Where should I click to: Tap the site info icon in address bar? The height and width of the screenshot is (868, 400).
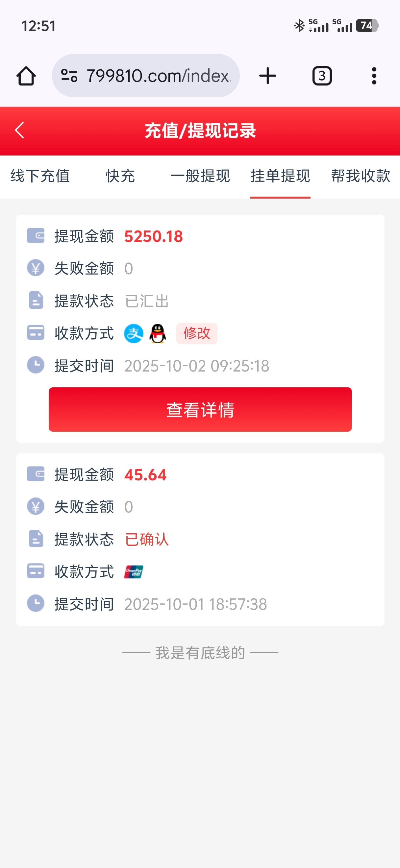pyautogui.click(x=69, y=76)
